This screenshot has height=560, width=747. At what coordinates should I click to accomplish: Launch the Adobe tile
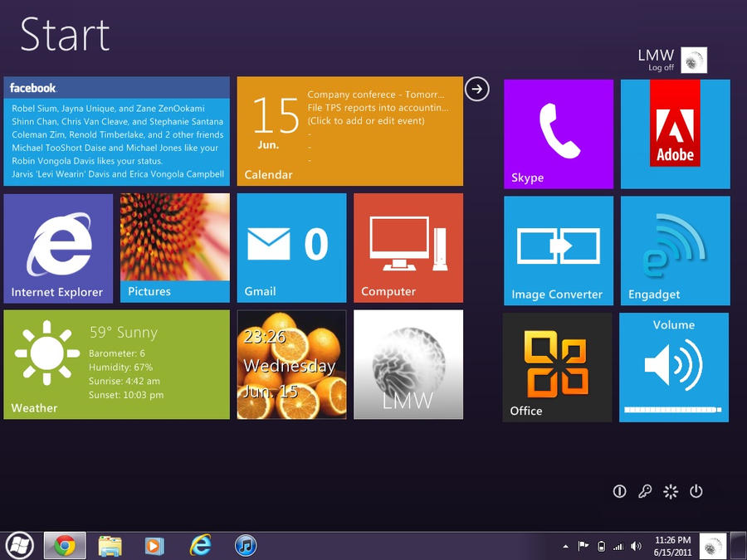[675, 134]
